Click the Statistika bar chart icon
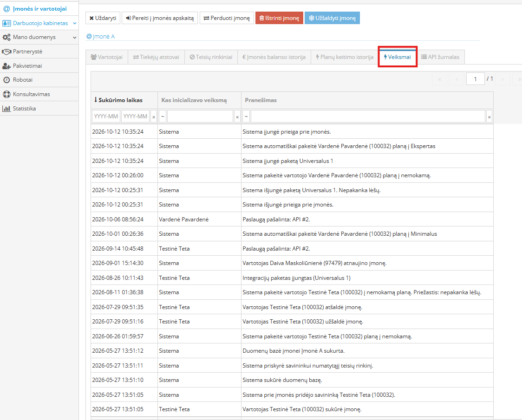This screenshot has height=420, width=522. coord(7,109)
